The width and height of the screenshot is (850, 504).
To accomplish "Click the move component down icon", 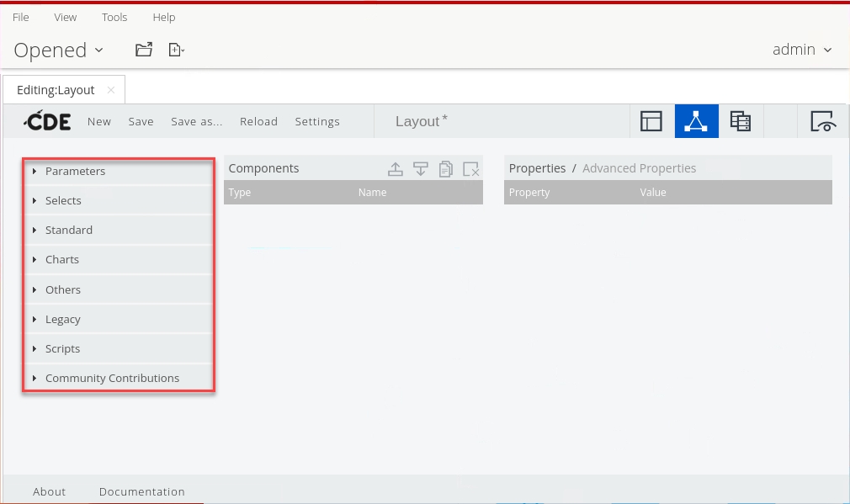I will (421, 169).
